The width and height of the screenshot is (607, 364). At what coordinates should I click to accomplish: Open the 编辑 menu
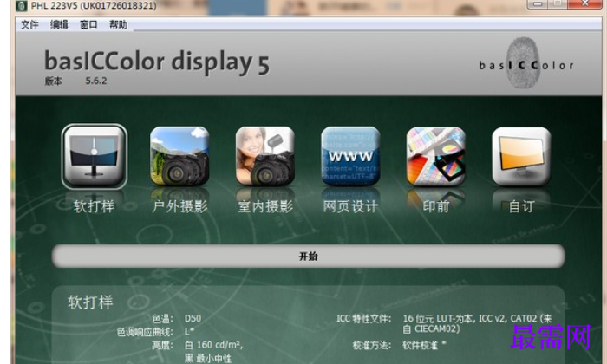(x=59, y=24)
